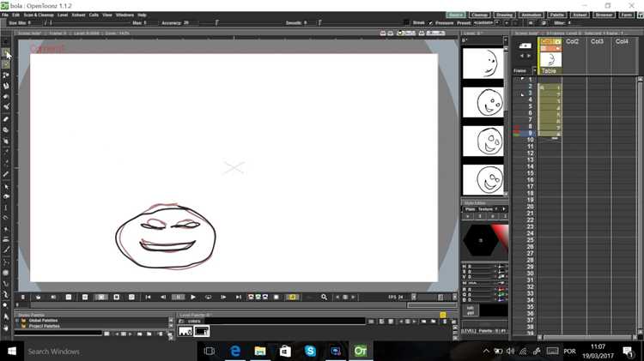This screenshot has width=644, height=361.
Task: Open Skype from taskbar
Action: (x=311, y=352)
